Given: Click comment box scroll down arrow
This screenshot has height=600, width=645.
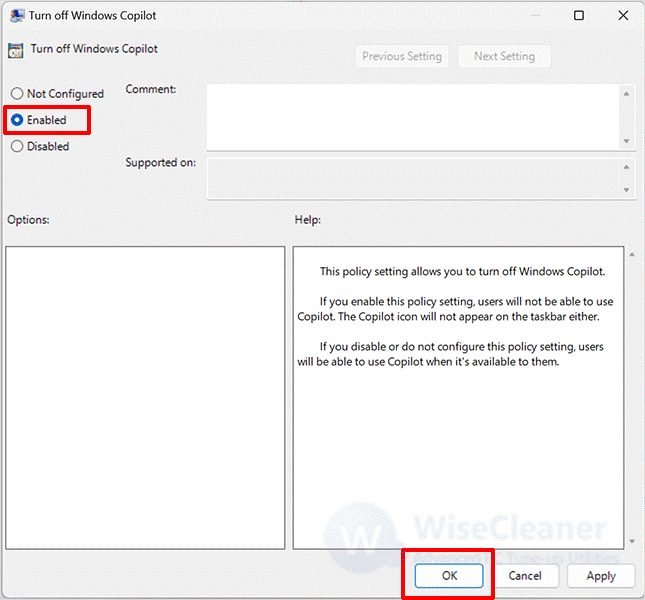Looking at the screenshot, I should click(x=626, y=141).
